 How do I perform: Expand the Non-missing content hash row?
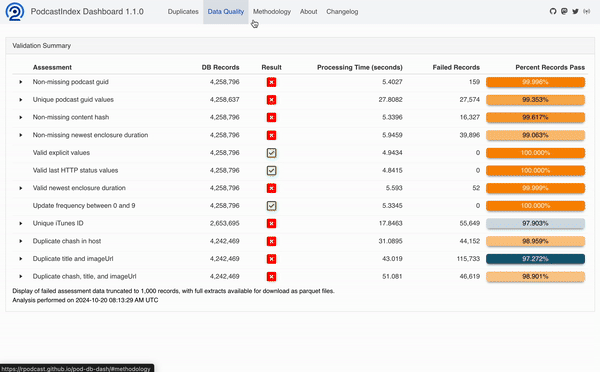pos(21,117)
